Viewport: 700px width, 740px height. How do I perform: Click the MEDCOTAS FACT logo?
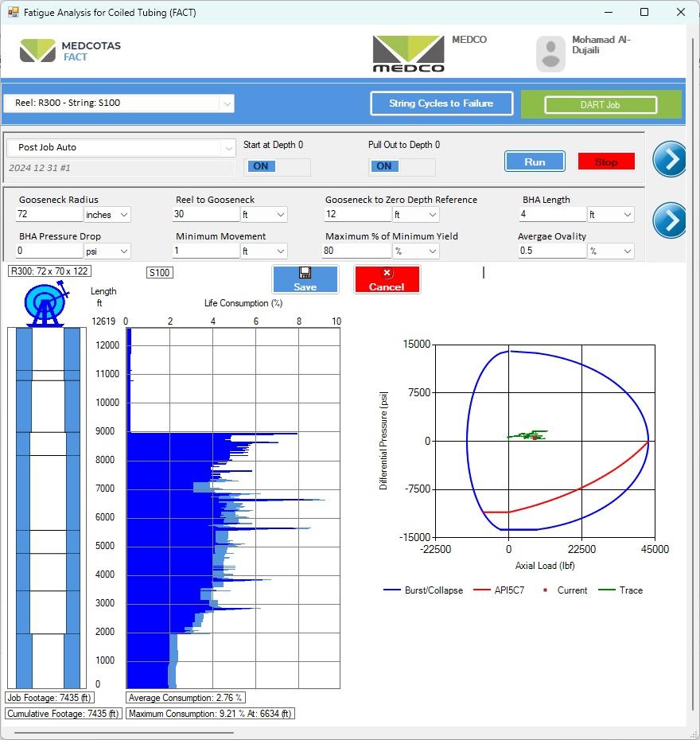coord(70,51)
